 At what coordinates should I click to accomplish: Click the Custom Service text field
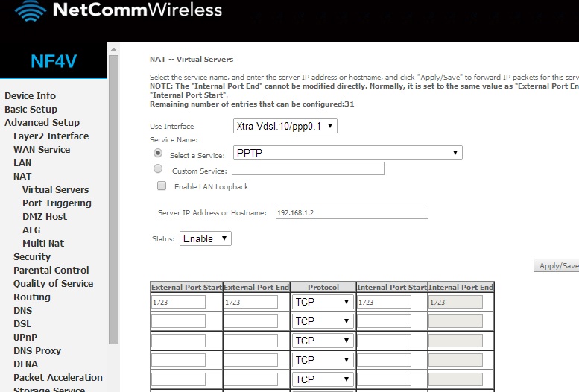click(x=308, y=169)
